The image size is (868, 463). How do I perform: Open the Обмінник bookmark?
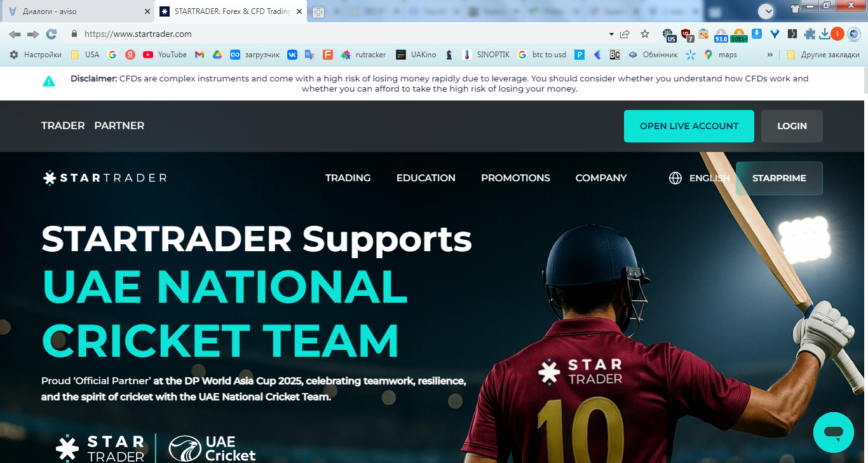(x=653, y=55)
